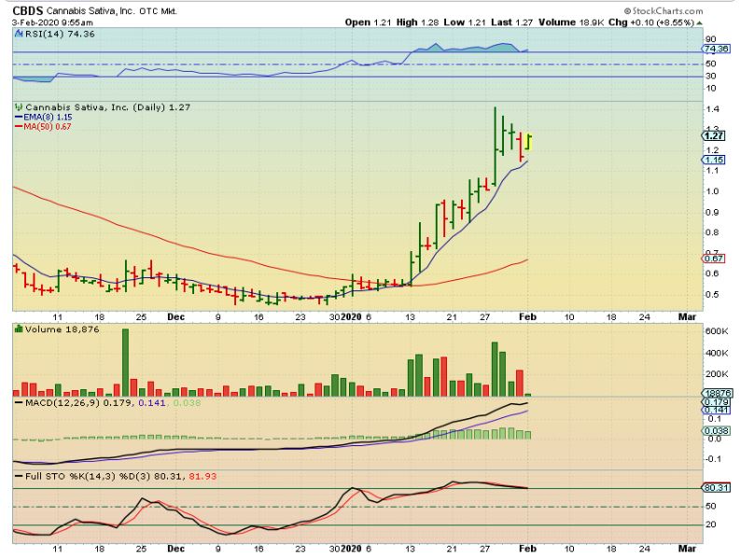Screen dimensions: 740x560
Task: Click the tallest green volume bar in late November
Action: (x=125, y=362)
